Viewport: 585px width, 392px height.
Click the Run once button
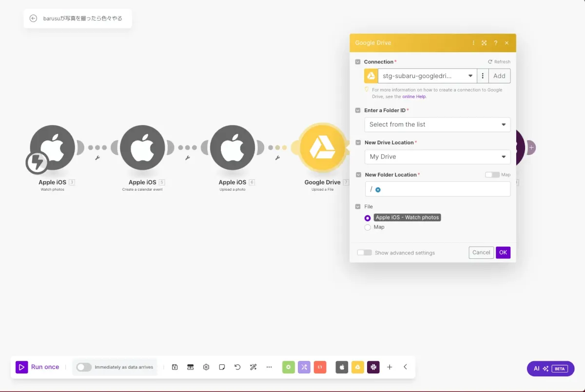(x=38, y=367)
